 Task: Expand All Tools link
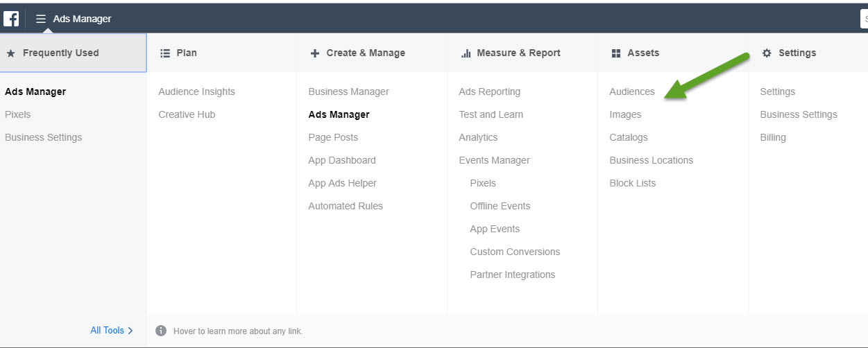(112, 331)
